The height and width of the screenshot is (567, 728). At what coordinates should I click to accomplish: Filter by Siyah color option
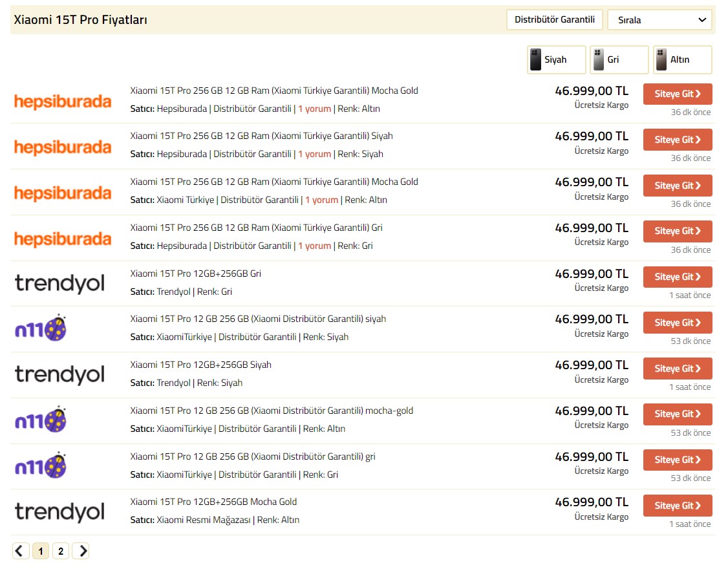click(x=556, y=59)
